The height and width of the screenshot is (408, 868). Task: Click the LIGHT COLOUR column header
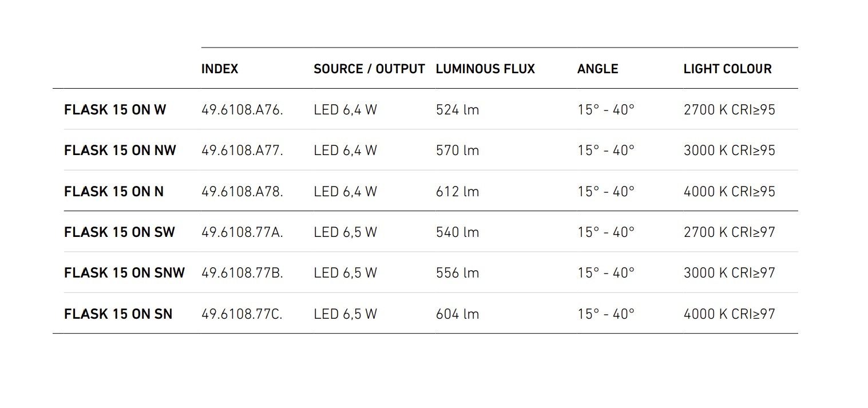click(x=727, y=69)
